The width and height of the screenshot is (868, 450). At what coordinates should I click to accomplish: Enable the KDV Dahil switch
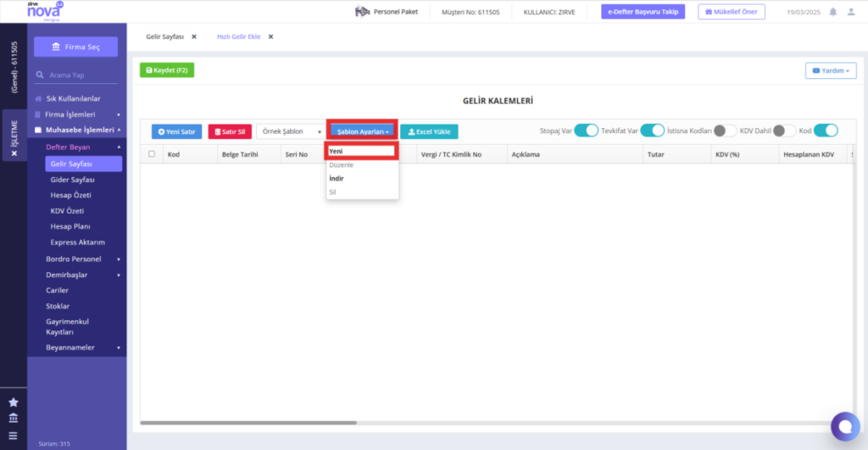(x=784, y=131)
